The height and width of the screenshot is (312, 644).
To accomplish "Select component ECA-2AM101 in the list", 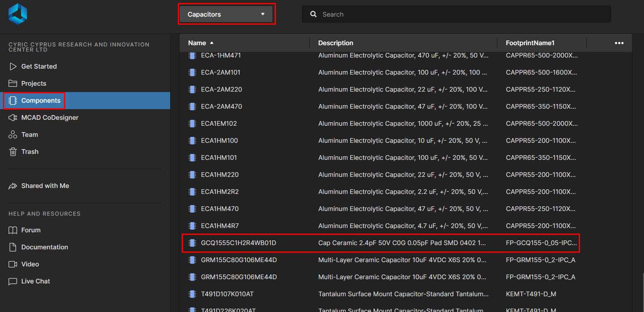I will 220,72.
